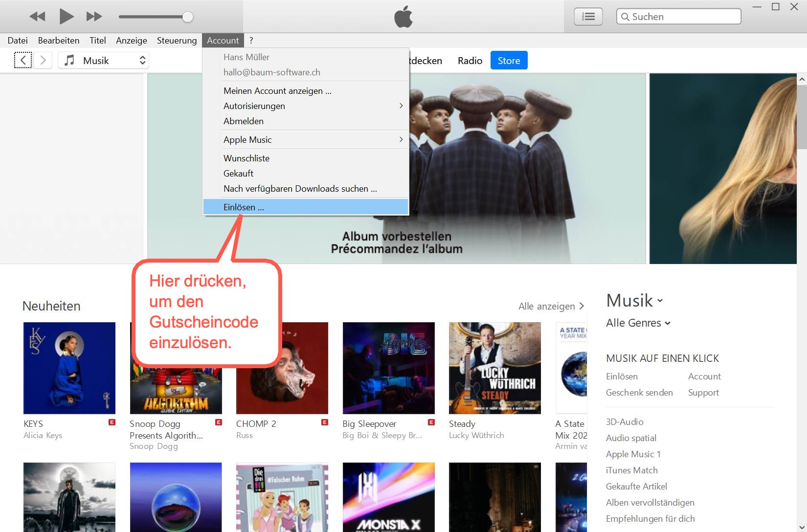This screenshot has width=807, height=532.
Task: Open the Die drei !!! album cover
Action: pos(282,497)
